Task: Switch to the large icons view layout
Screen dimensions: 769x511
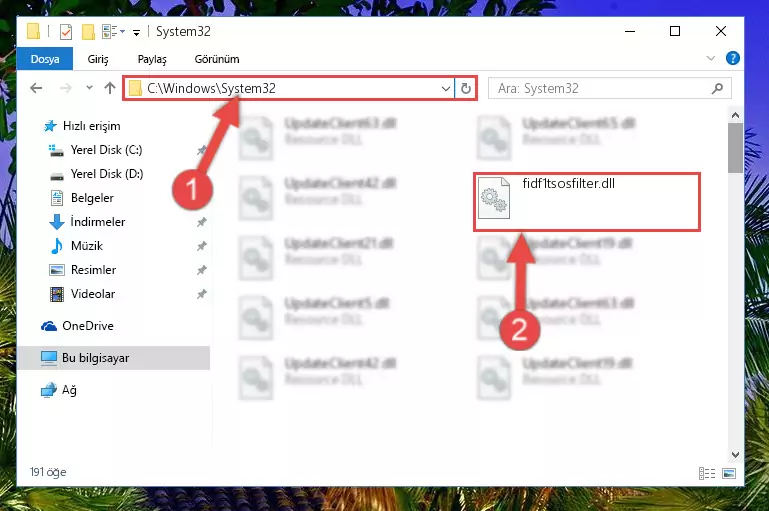Action: pyautogui.click(x=729, y=474)
